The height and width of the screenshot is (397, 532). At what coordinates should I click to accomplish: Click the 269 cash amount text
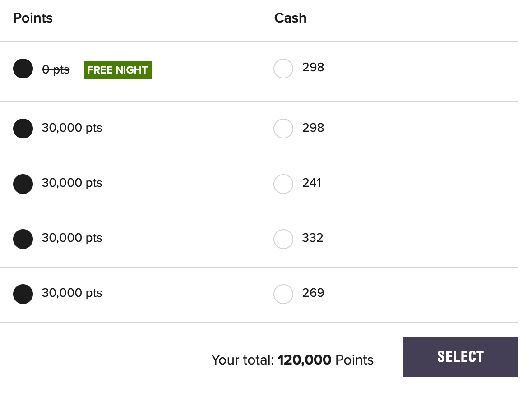pos(313,293)
